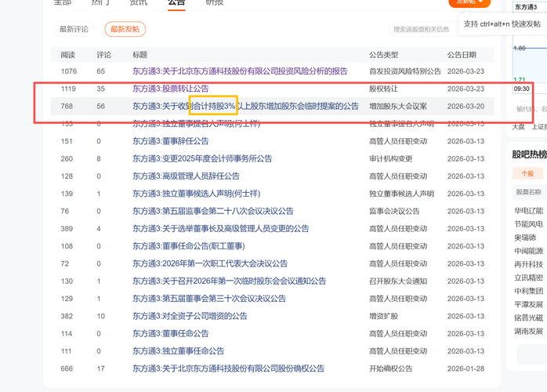
Task: Click the 股权转让 announcement type cell
Action: click(x=384, y=89)
